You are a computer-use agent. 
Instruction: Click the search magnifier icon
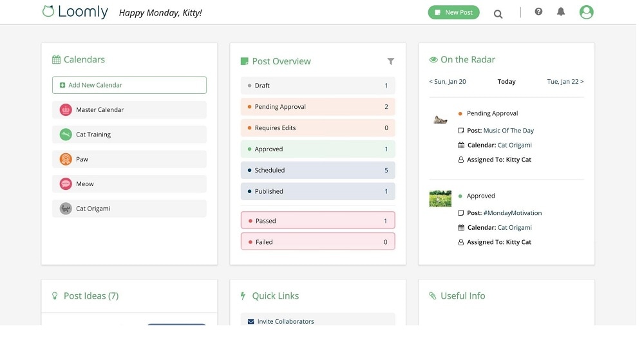coord(498,14)
